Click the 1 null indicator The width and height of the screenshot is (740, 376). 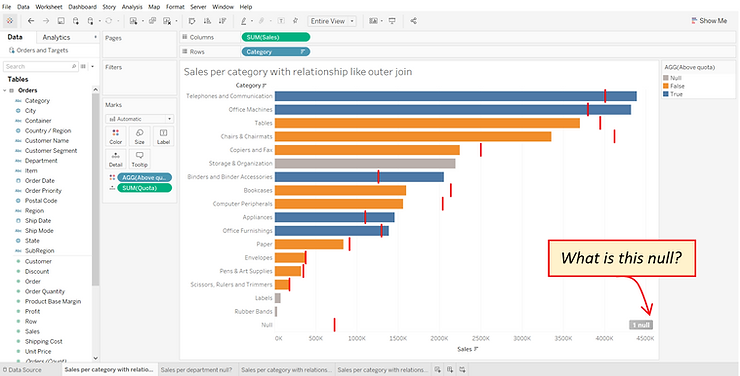[x=641, y=325]
